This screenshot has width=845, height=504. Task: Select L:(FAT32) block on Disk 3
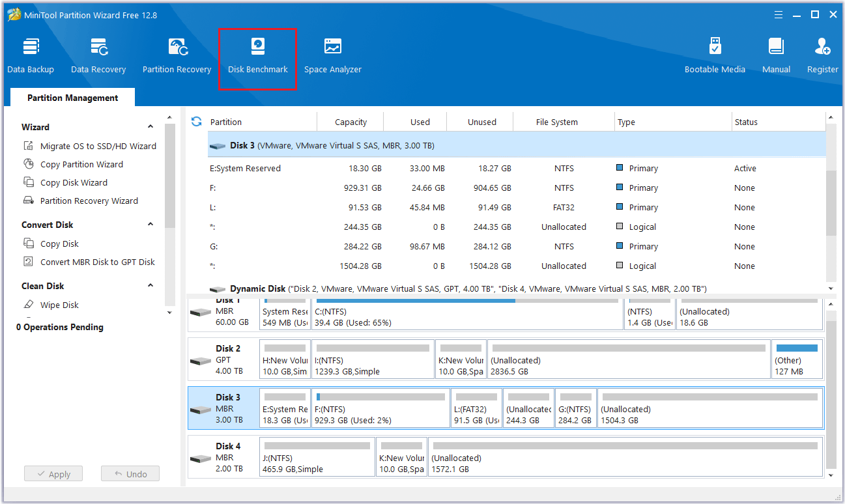pyautogui.click(x=477, y=408)
